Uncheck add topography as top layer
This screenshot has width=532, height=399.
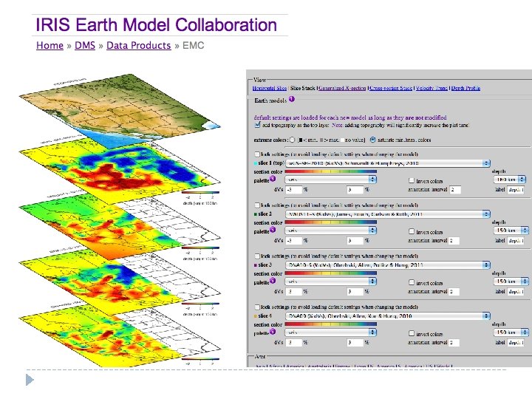(x=258, y=125)
